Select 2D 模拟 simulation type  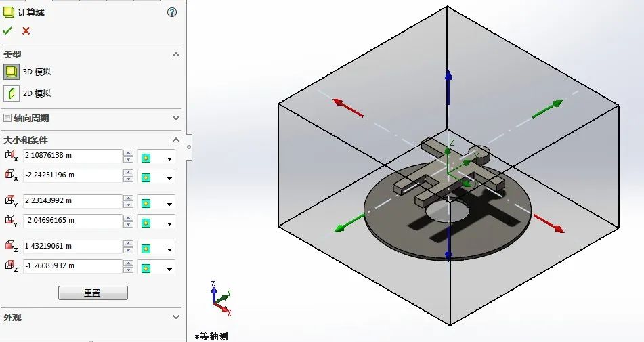tap(12, 93)
